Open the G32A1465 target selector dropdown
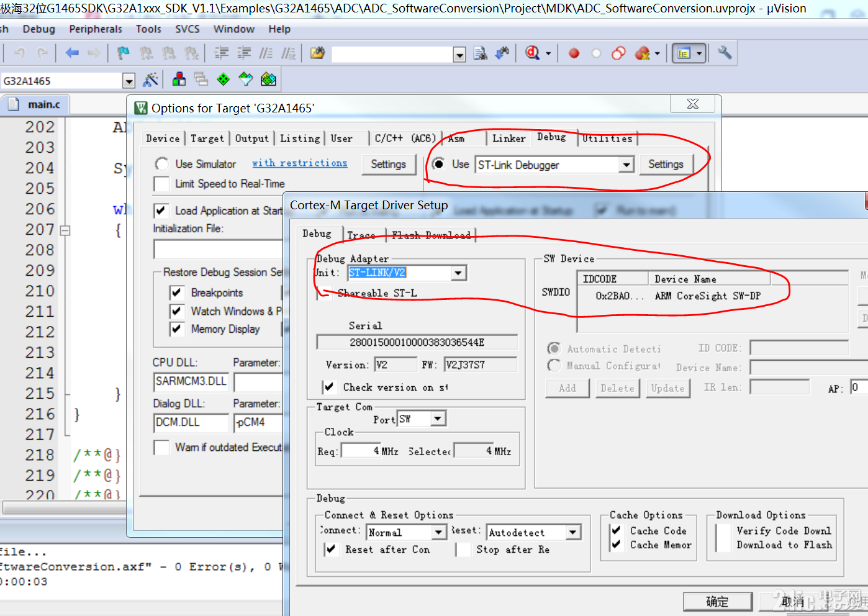The image size is (868, 616). click(129, 81)
